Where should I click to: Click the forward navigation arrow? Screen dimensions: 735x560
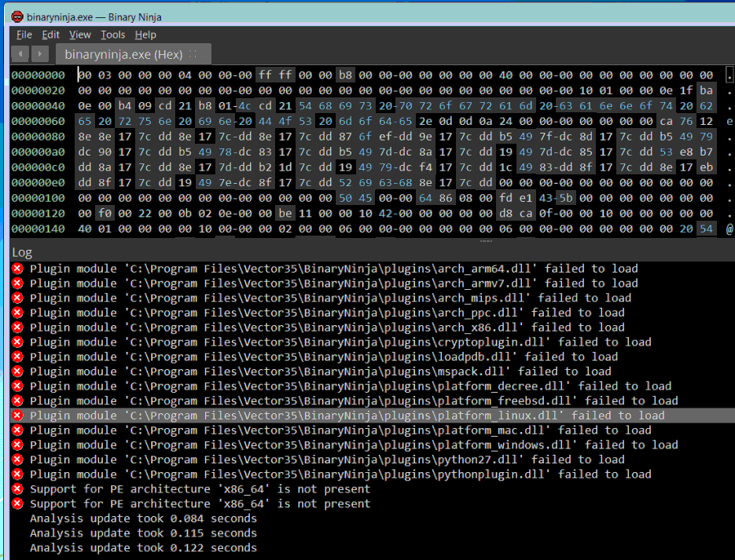click(41, 54)
